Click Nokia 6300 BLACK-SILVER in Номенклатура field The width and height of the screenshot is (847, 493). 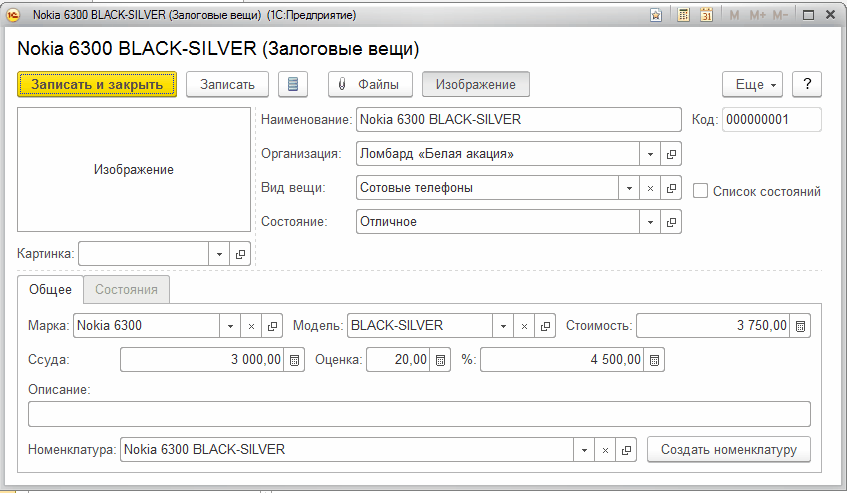pyautogui.click(x=204, y=450)
